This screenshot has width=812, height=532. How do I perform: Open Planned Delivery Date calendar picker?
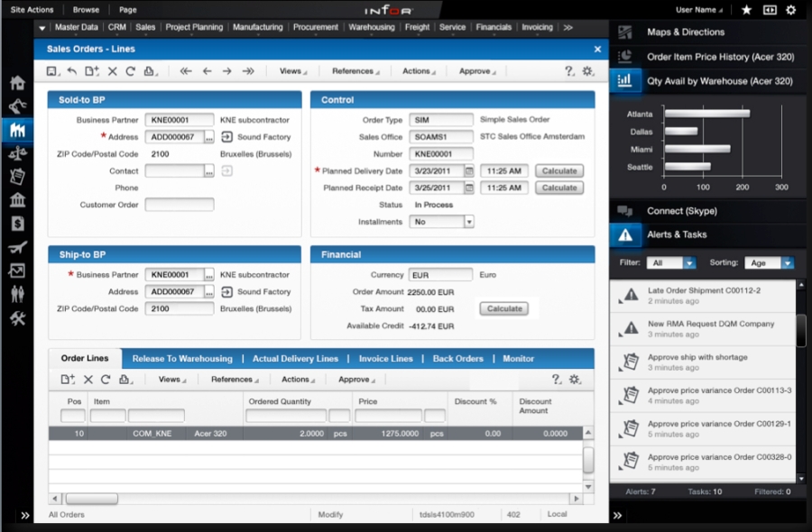point(468,170)
